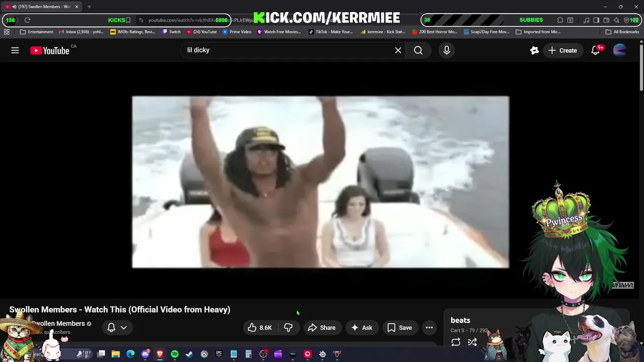Dislike the Swollen Members video
This screenshot has height=362, width=644.
(288, 328)
